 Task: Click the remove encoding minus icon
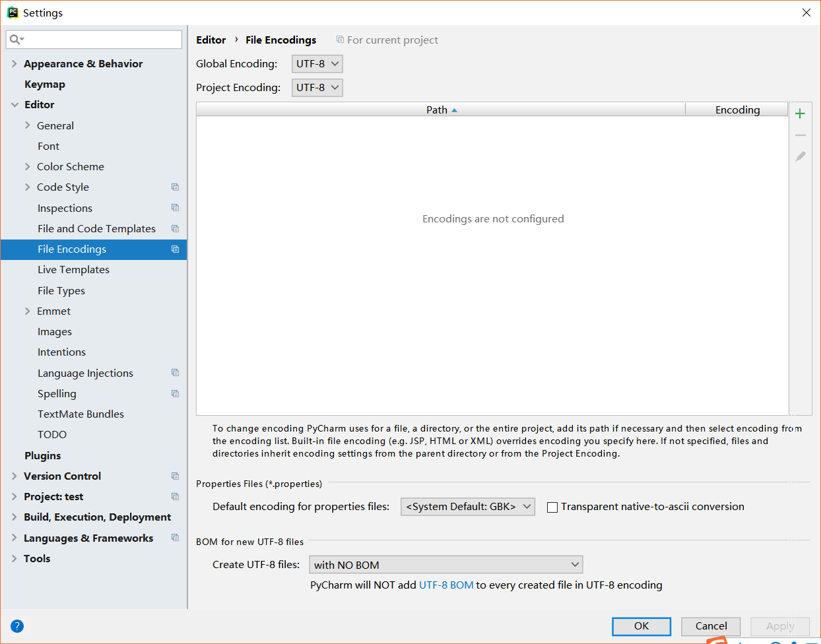coord(800,135)
